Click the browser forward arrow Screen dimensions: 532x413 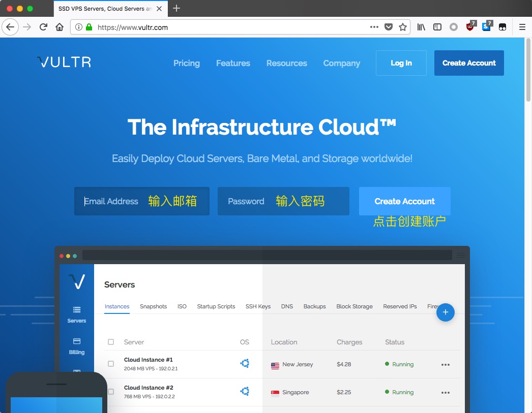click(27, 27)
